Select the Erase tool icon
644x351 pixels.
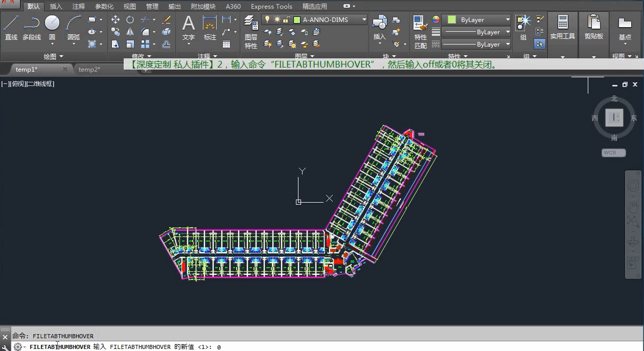click(x=166, y=19)
